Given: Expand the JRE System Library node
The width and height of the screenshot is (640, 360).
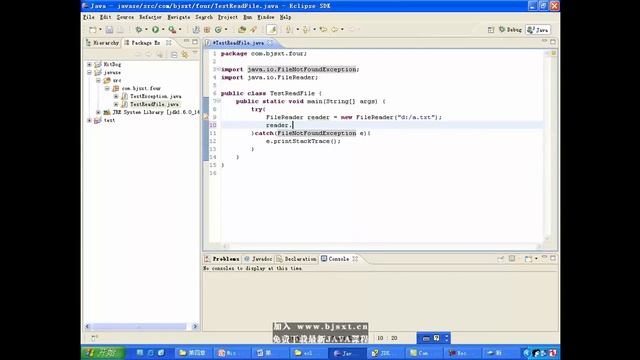Looking at the screenshot, I should tap(98, 112).
